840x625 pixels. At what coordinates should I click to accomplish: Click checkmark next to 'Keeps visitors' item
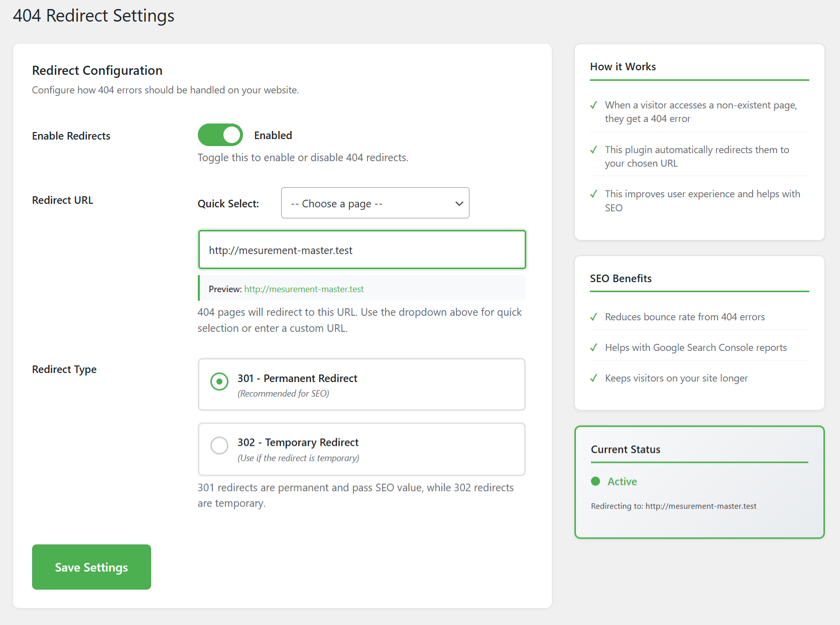[x=594, y=378]
